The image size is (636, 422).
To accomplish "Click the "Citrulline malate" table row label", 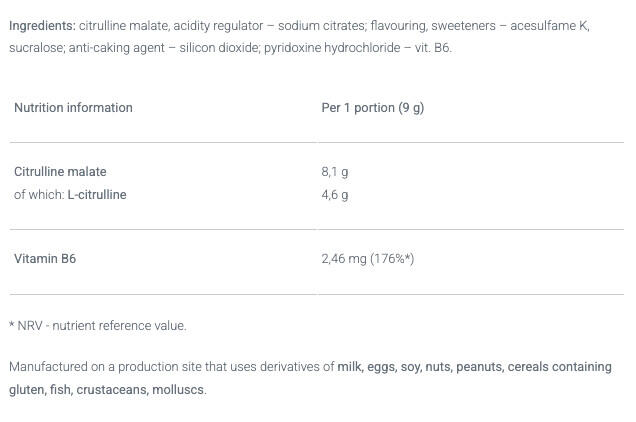I will 60,172.
